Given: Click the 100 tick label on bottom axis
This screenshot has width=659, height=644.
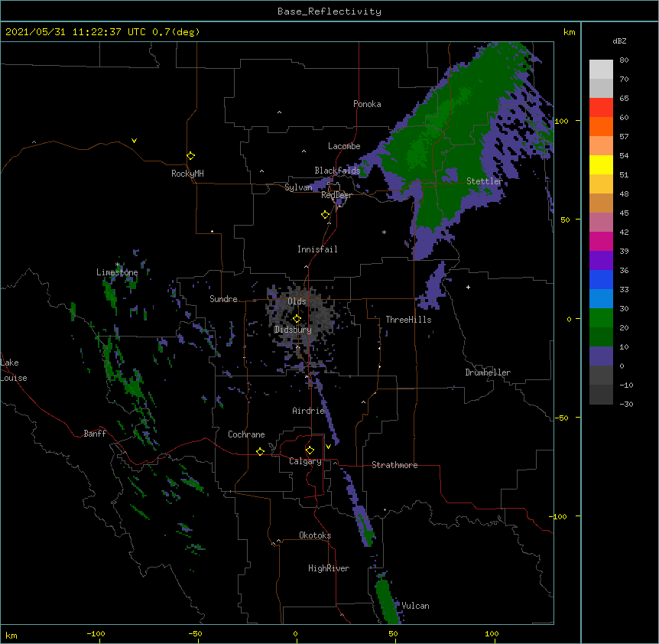Looking at the screenshot, I should [x=492, y=634].
